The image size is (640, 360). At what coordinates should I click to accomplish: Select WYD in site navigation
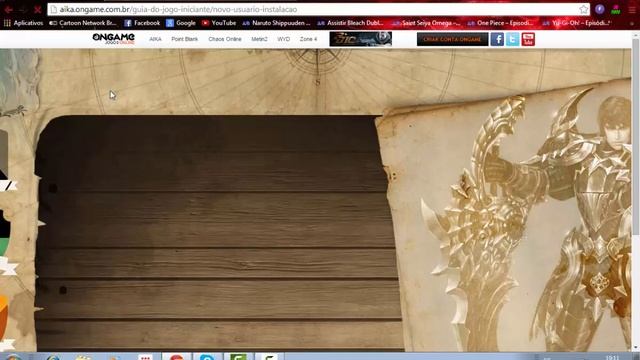pos(283,39)
